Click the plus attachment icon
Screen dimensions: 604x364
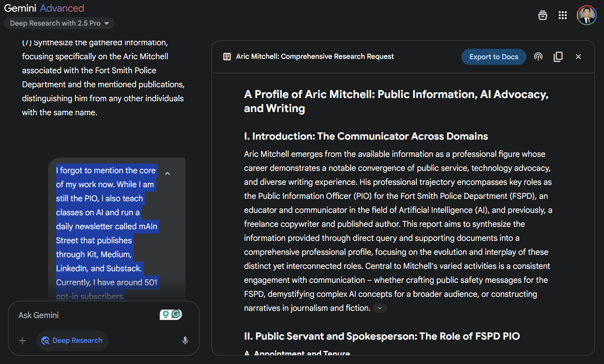click(22, 340)
